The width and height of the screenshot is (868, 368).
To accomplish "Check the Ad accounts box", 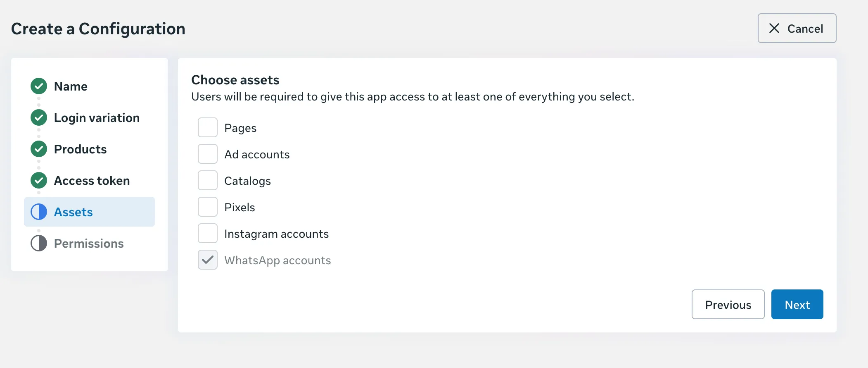I will click(208, 154).
